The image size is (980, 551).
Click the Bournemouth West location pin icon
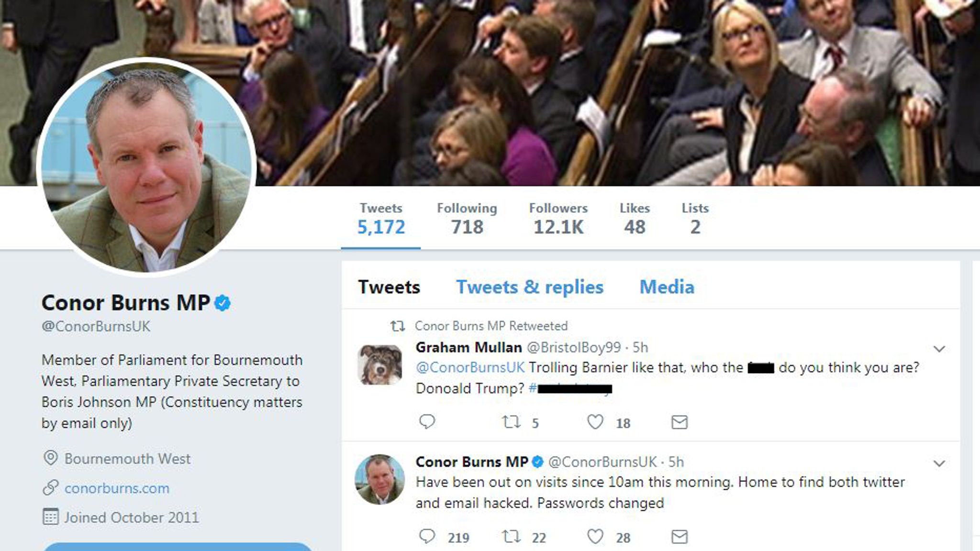pos(49,459)
